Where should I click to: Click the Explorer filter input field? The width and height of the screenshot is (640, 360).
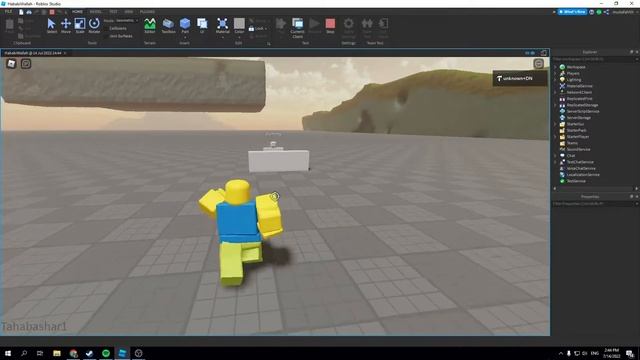(595, 59)
